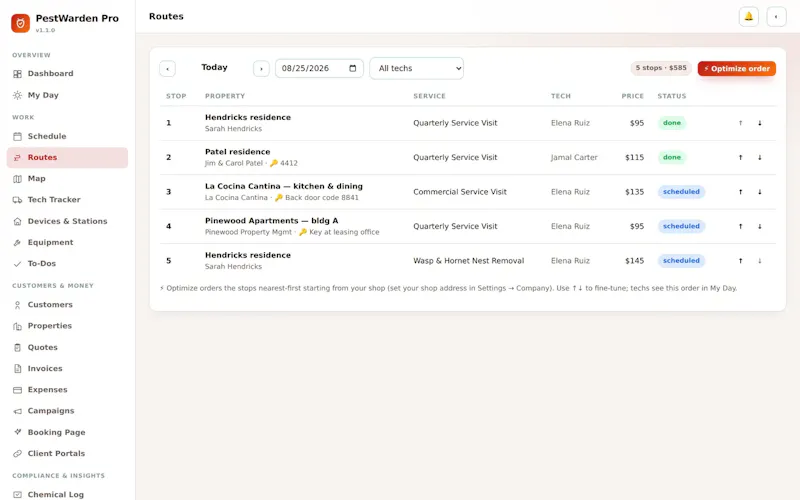Click scheduled status for La Cocina Cantina
Viewport: 800px width, 500px height.
coord(681,192)
